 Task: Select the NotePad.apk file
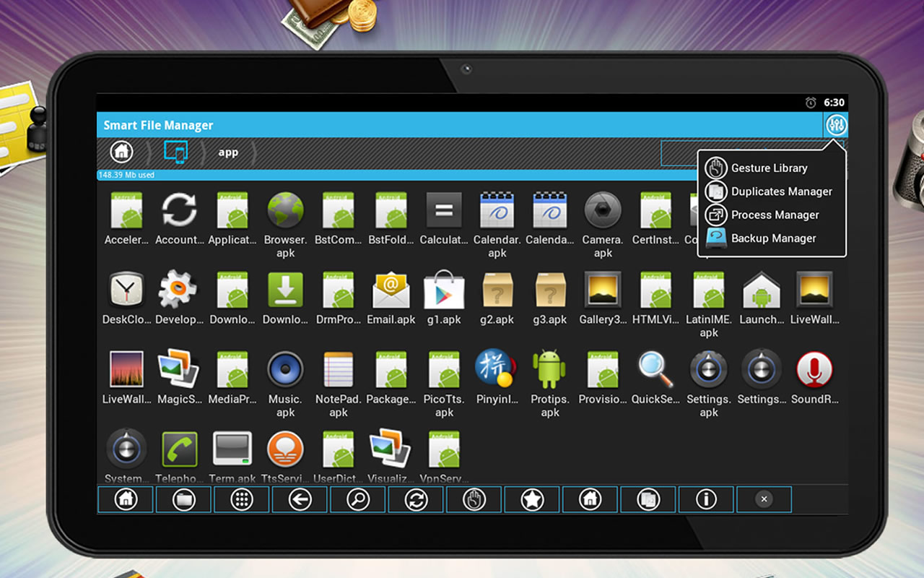click(338, 384)
